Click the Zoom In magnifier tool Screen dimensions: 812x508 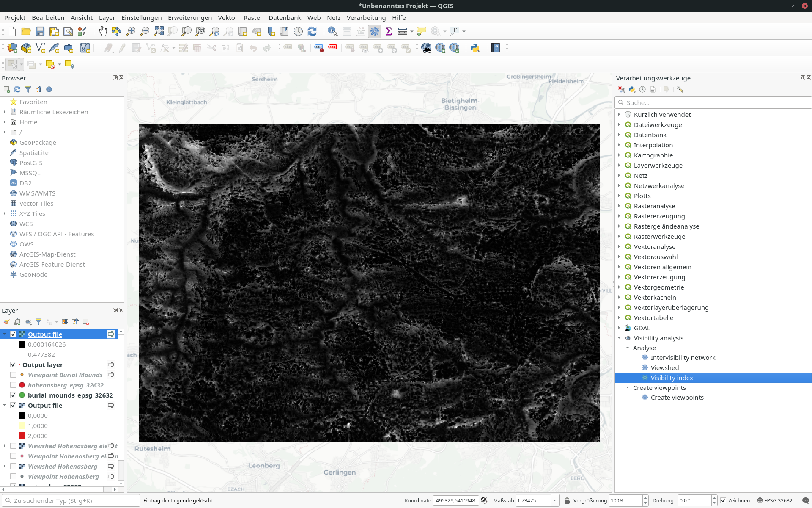click(x=131, y=31)
